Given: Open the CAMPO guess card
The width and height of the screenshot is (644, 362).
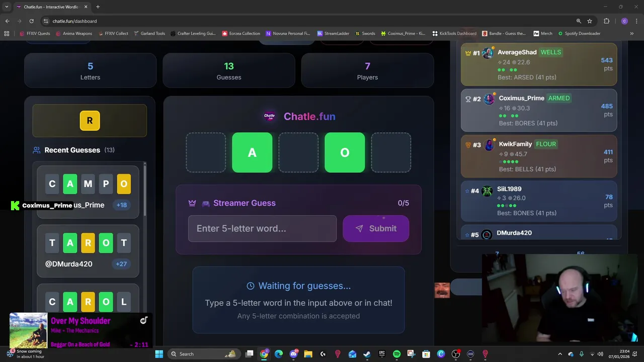Looking at the screenshot, I should [88, 192].
